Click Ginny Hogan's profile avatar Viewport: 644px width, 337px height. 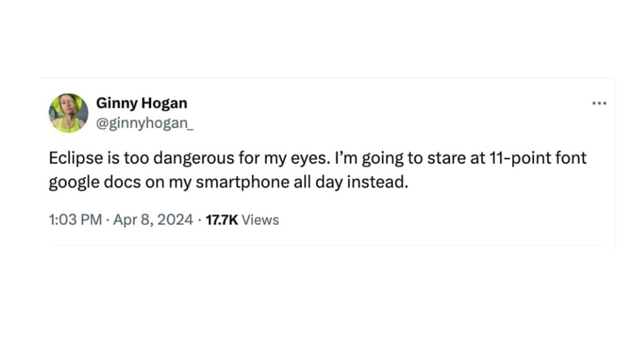click(x=69, y=113)
